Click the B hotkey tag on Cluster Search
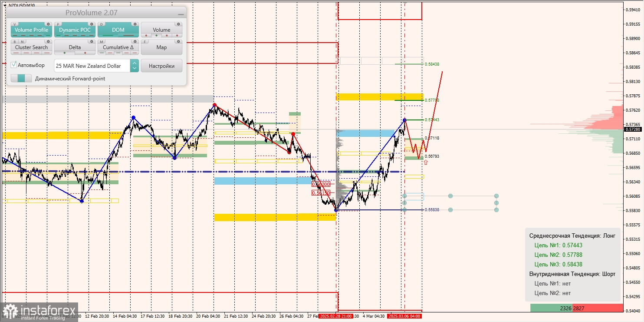The width and height of the screenshot is (644, 322). (x=15, y=42)
